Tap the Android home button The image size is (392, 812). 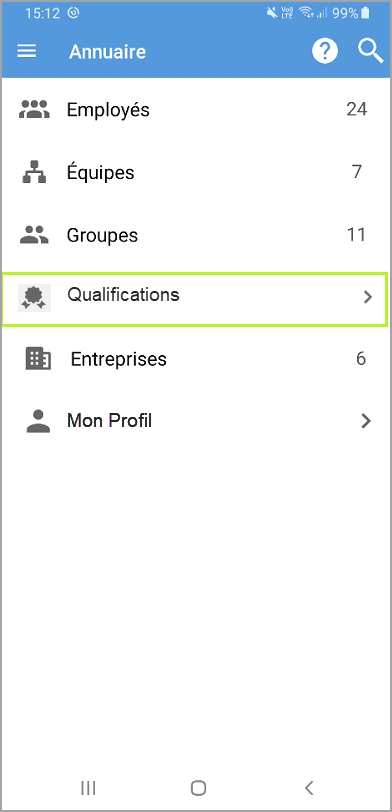pyautogui.click(x=198, y=788)
